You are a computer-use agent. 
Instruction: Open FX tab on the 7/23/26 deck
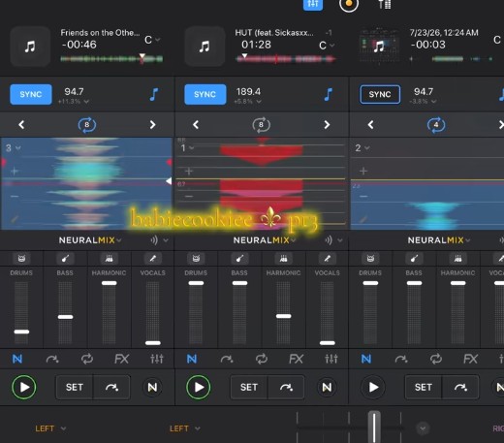(x=471, y=359)
